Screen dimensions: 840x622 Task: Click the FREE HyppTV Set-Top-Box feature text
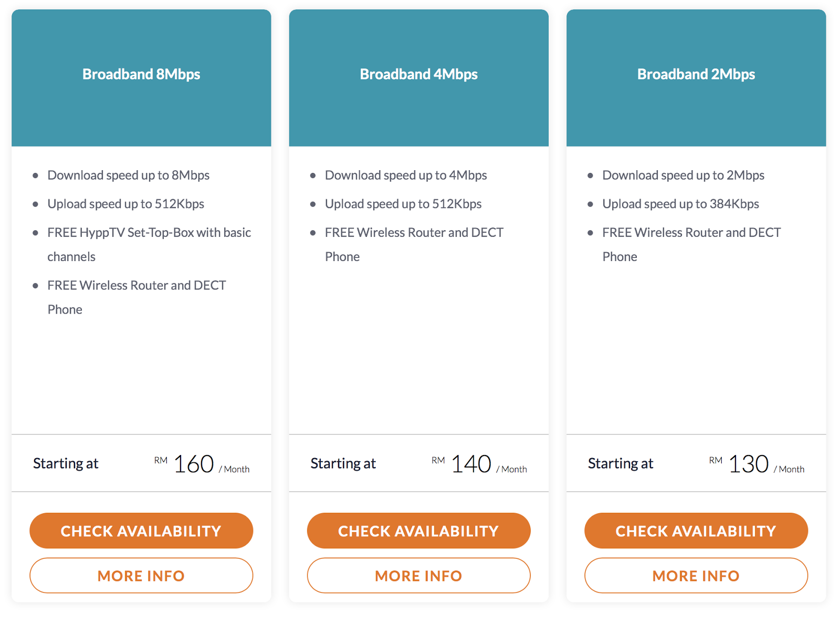click(149, 233)
